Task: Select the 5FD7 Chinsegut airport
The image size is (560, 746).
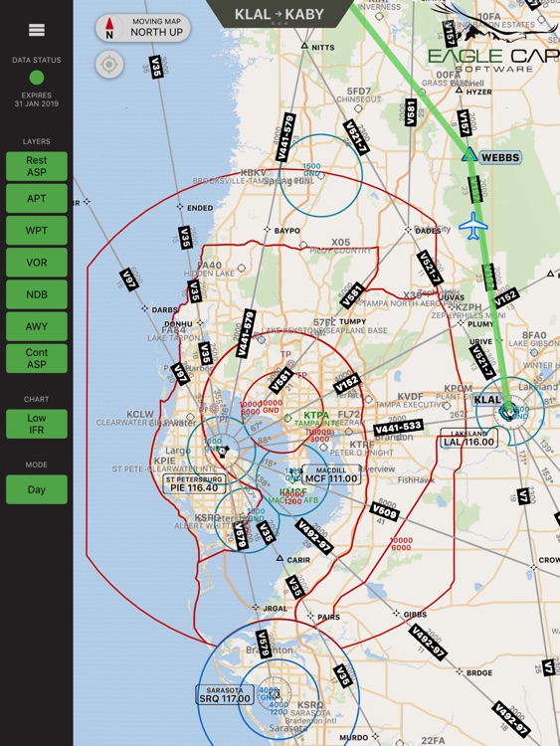Action: click(x=358, y=108)
